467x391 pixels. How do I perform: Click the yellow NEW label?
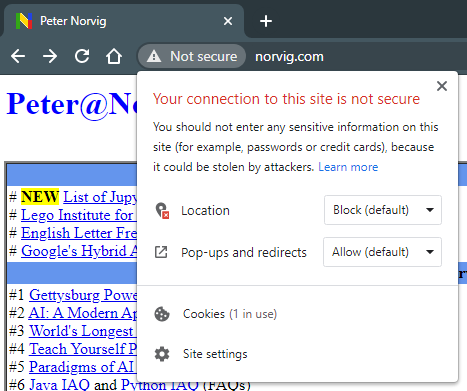pyautogui.click(x=40, y=197)
